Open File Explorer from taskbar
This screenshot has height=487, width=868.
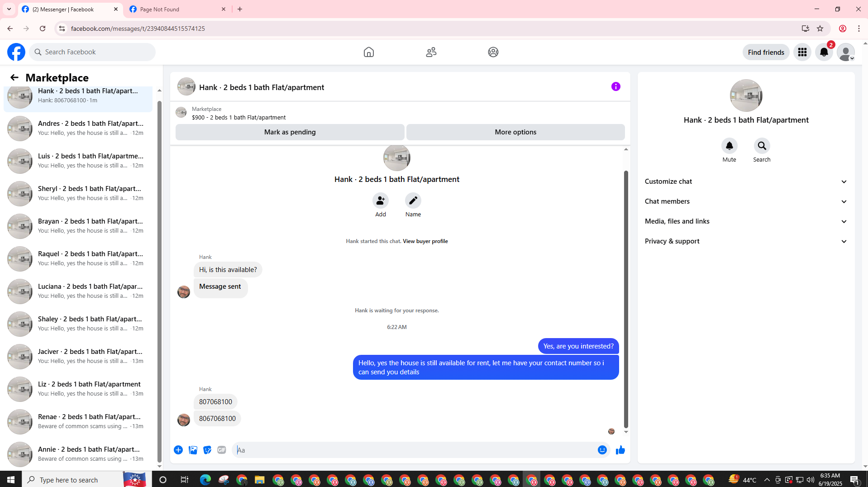point(259,480)
